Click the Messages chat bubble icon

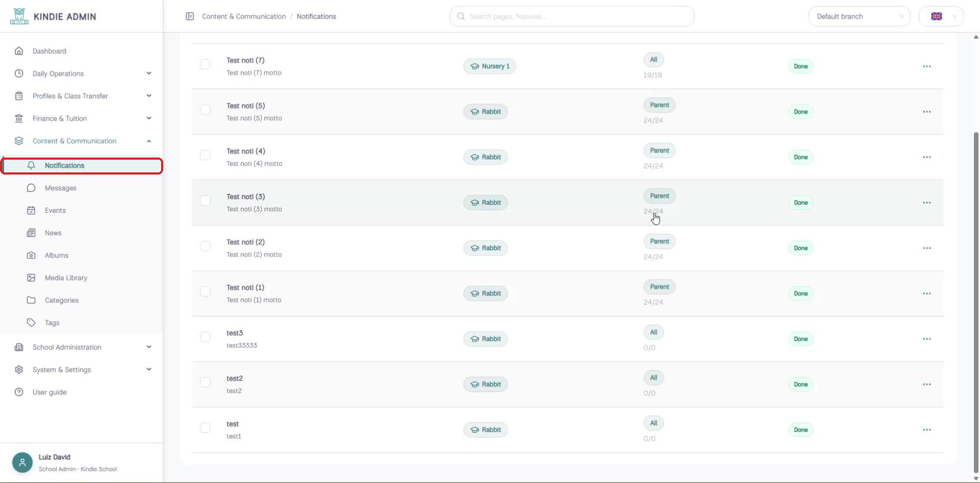(31, 188)
